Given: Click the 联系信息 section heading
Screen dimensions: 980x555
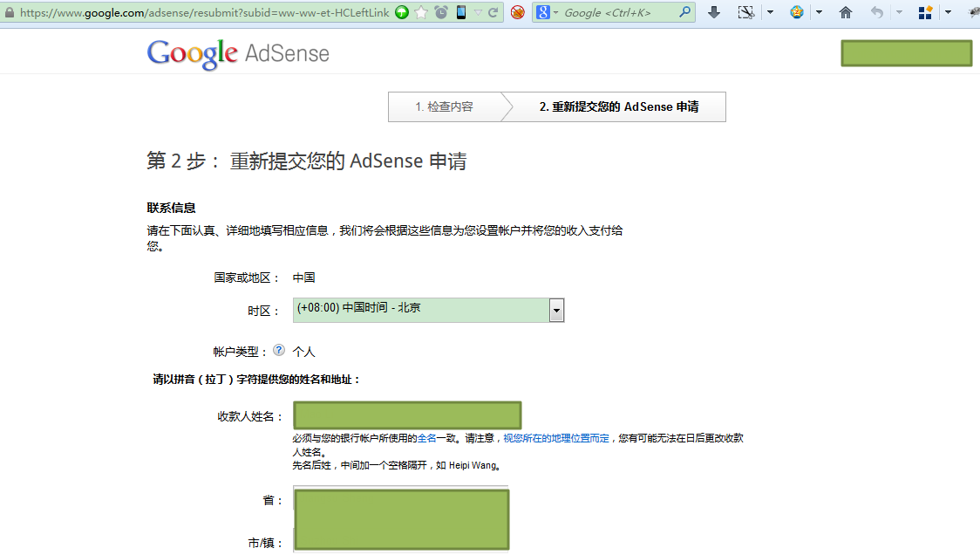Looking at the screenshot, I should point(171,208).
